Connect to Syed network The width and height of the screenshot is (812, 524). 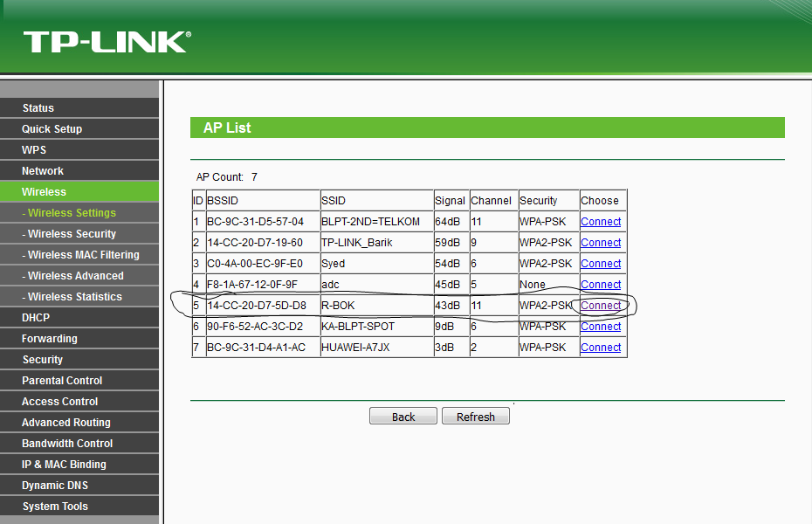tap(601, 264)
